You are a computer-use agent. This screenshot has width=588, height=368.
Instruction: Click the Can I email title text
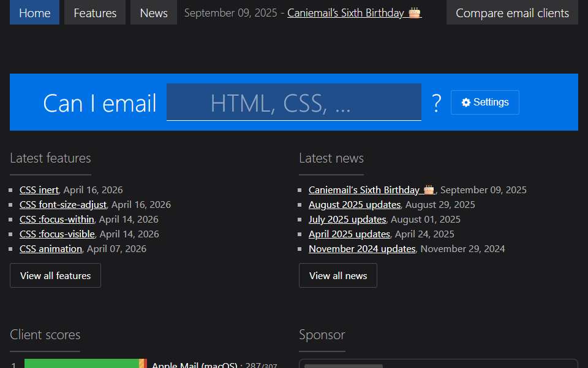[100, 103]
